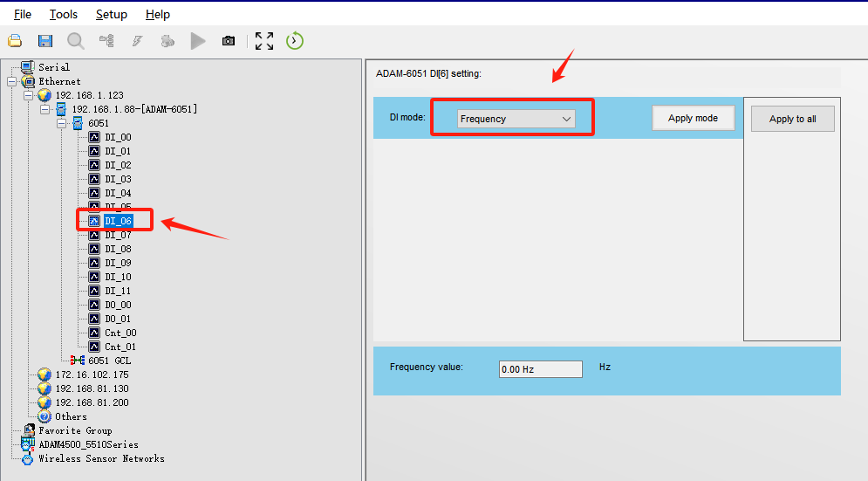Click the Apply mode button
The width and height of the screenshot is (868, 481).
693,118
